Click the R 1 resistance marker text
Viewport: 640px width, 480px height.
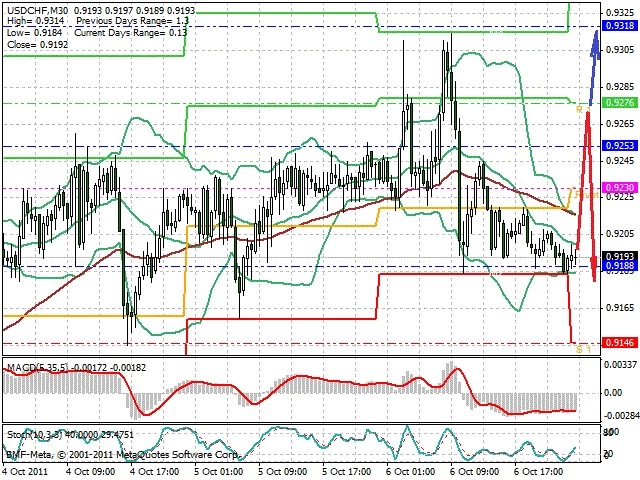582,109
